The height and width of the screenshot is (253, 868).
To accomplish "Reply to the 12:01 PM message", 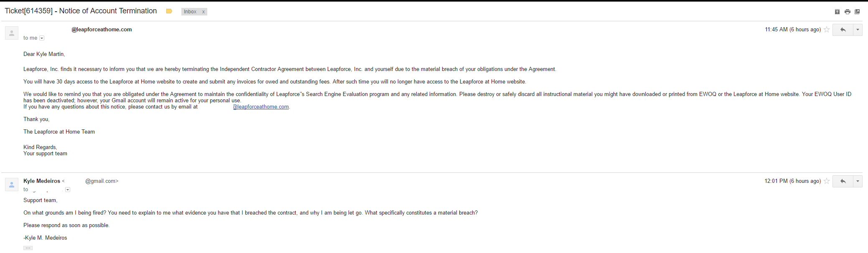I will point(843,181).
